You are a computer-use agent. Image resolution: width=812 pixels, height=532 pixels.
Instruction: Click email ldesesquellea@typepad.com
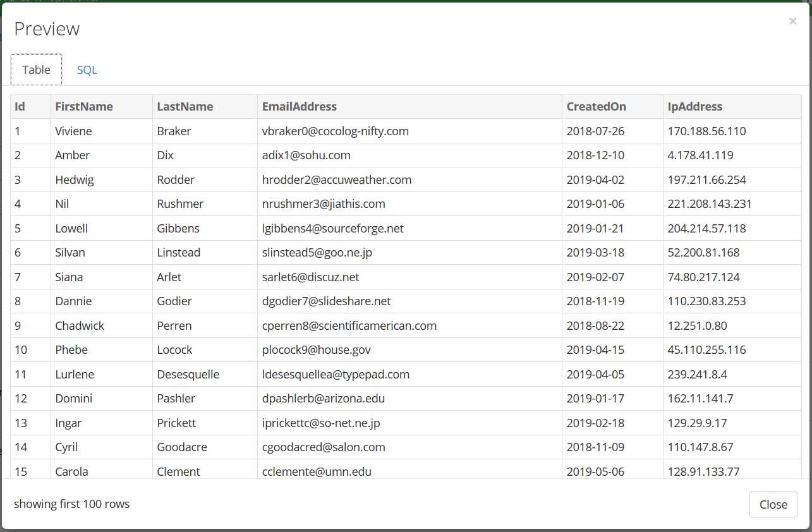(336, 375)
